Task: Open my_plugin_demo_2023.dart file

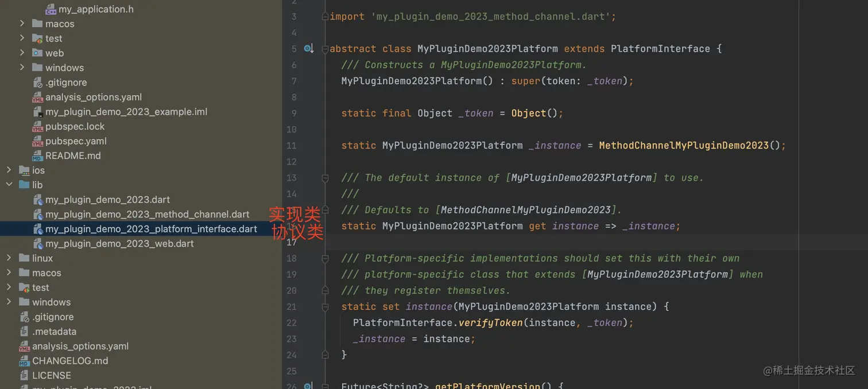Action: pyautogui.click(x=107, y=200)
